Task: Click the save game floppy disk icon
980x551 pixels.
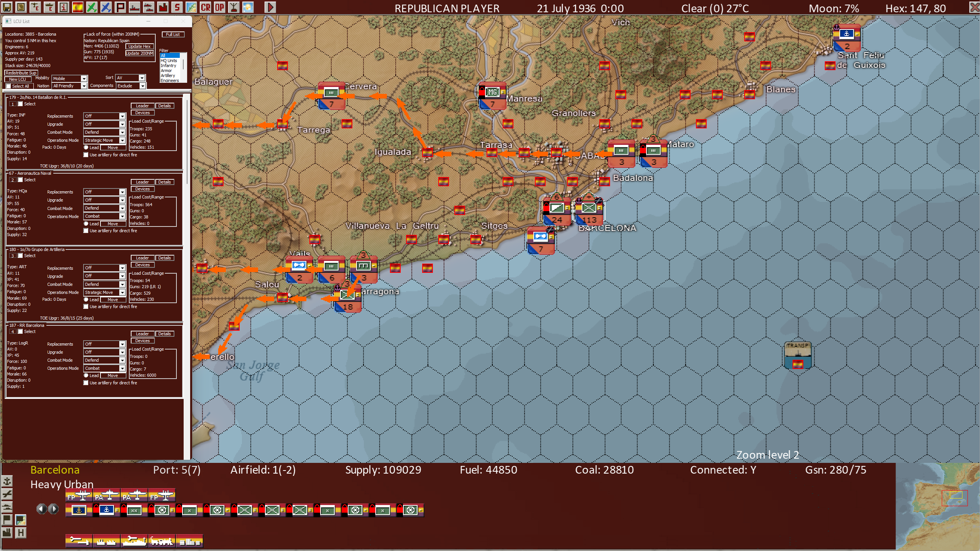Action: click(x=7, y=7)
